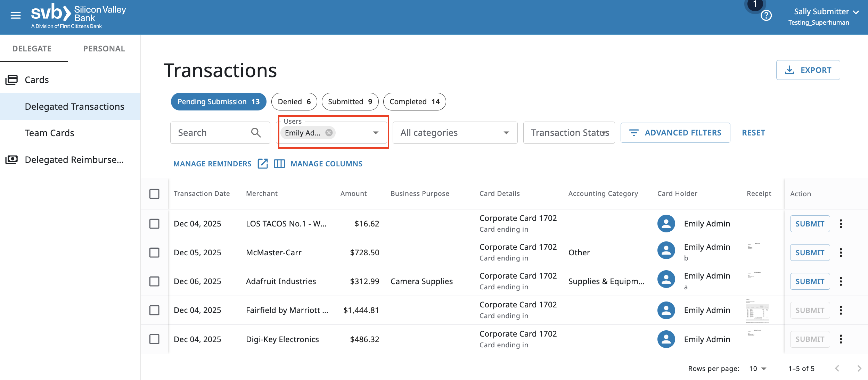This screenshot has height=380, width=868.
Task: Select the Completed status filter
Action: pyautogui.click(x=414, y=102)
